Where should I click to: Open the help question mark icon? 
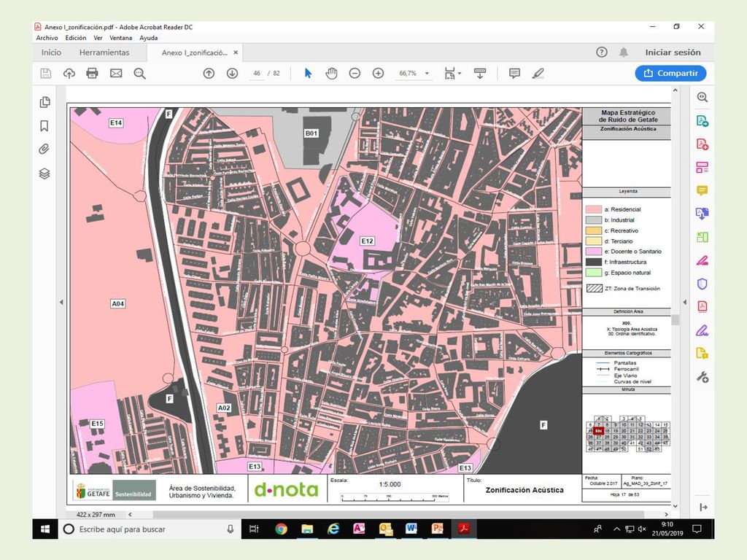pyautogui.click(x=602, y=52)
